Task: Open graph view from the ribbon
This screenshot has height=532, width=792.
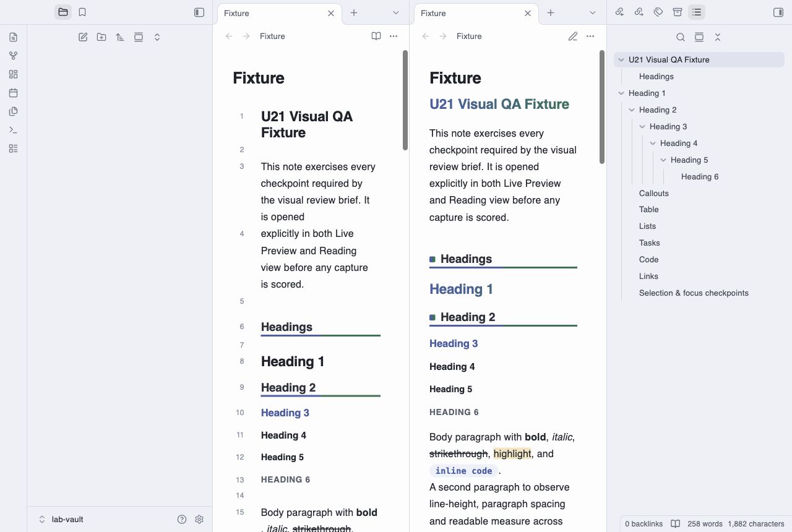Action: point(14,56)
